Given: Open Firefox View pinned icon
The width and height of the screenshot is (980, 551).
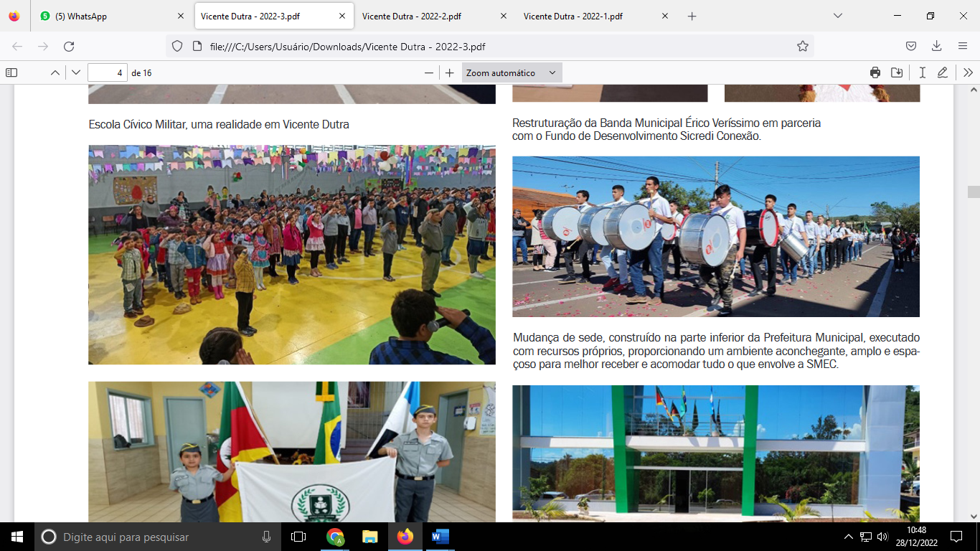Looking at the screenshot, I should [x=14, y=16].
